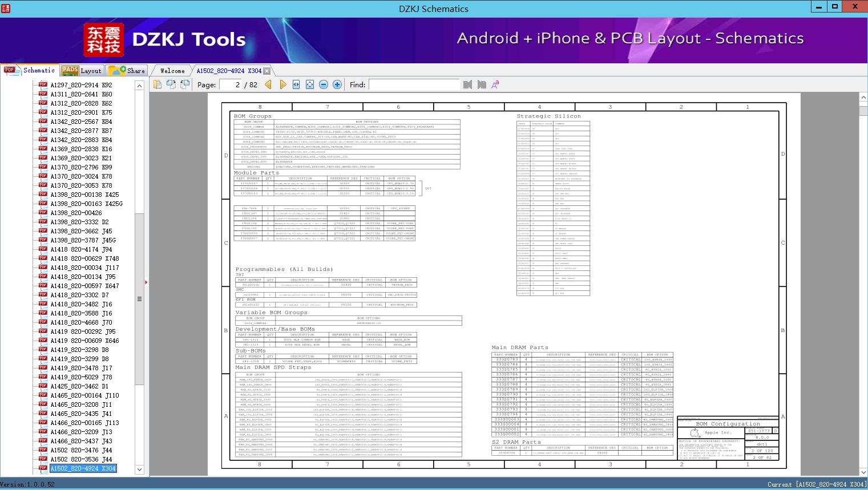This screenshot has width=868, height=490.
Task: Go to the previous page arrow
Action: click(x=268, y=84)
